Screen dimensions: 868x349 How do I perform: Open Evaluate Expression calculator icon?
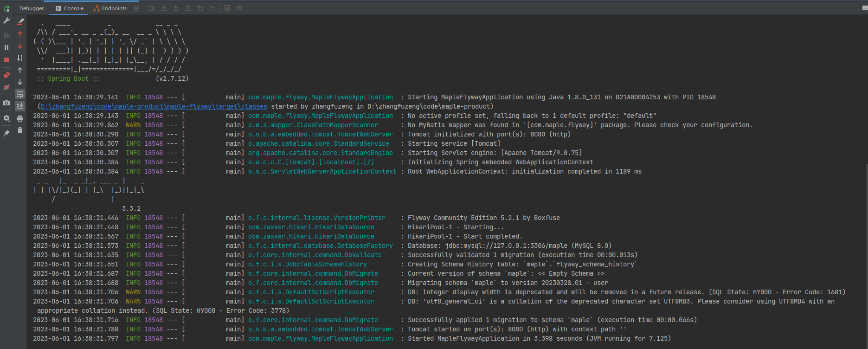[227, 8]
